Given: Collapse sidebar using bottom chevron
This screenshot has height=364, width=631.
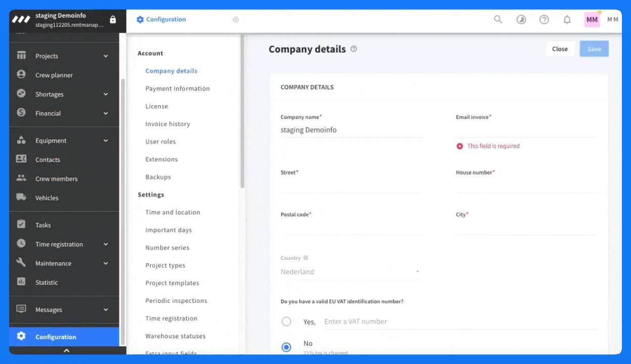Looking at the screenshot, I should coord(66,350).
